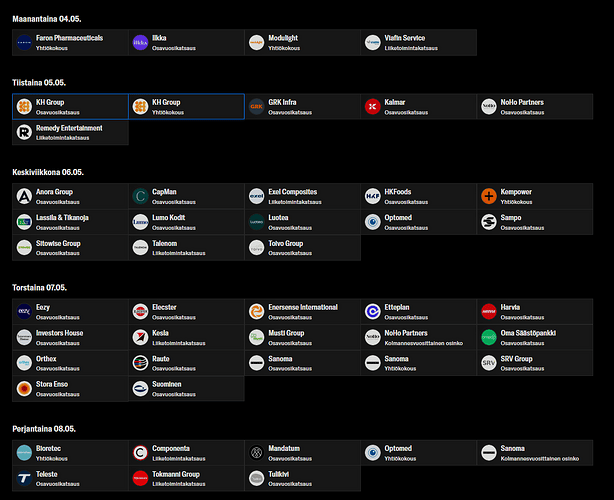Click the Enersense International orange logo
The image size is (614, 500).
(256, 312)
